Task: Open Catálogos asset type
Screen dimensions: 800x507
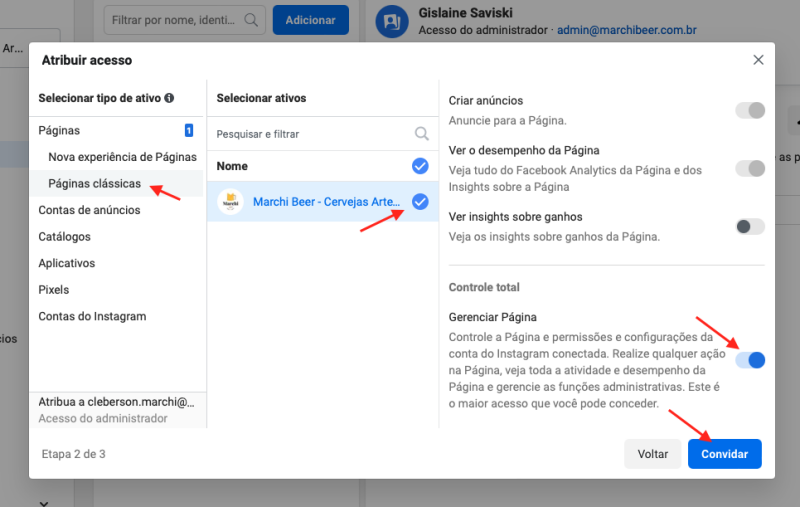Action: point(64,237)
